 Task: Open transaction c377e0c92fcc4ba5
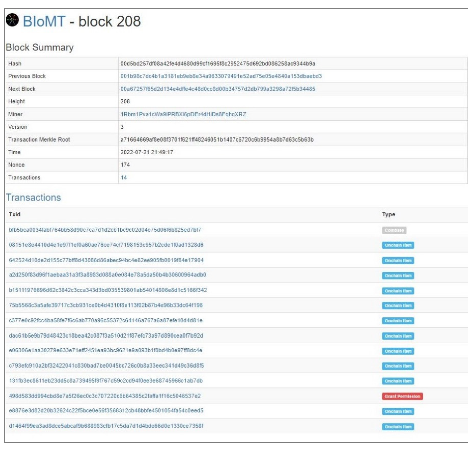pyautogui.click(x=105, y=320)
